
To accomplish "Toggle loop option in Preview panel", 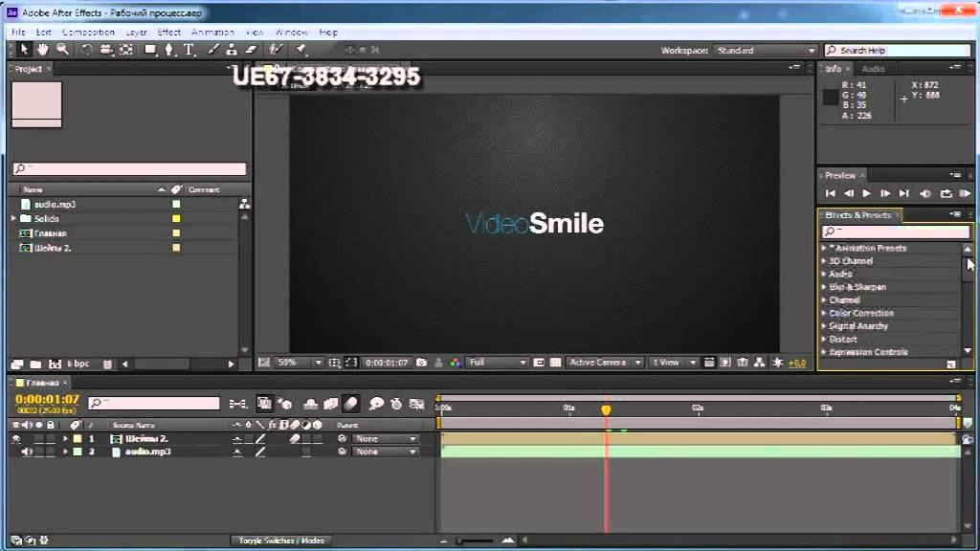I will 946,193.
